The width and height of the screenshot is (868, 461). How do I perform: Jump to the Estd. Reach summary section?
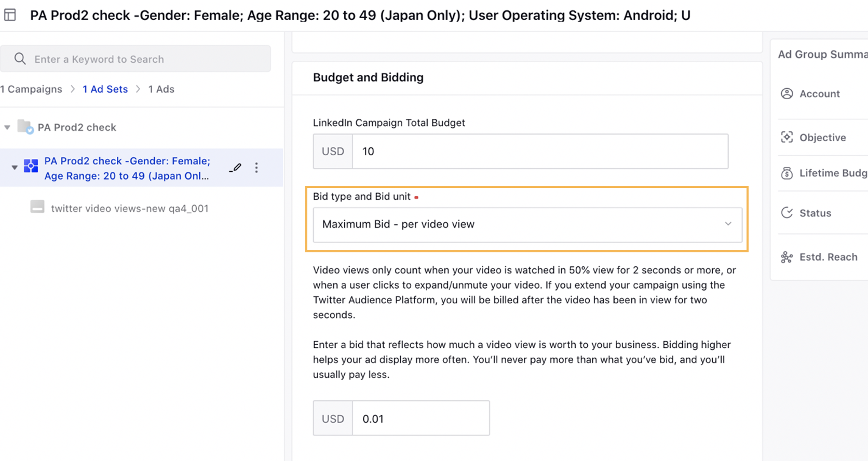[829, 257]
